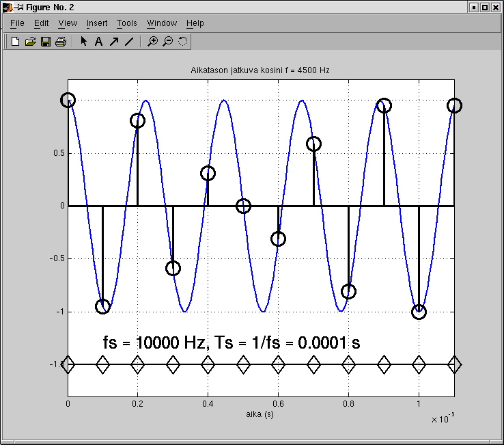Open the Insert menu
Image resolution: width=504 pixels, height=445 pixels.
pos(97,23)
